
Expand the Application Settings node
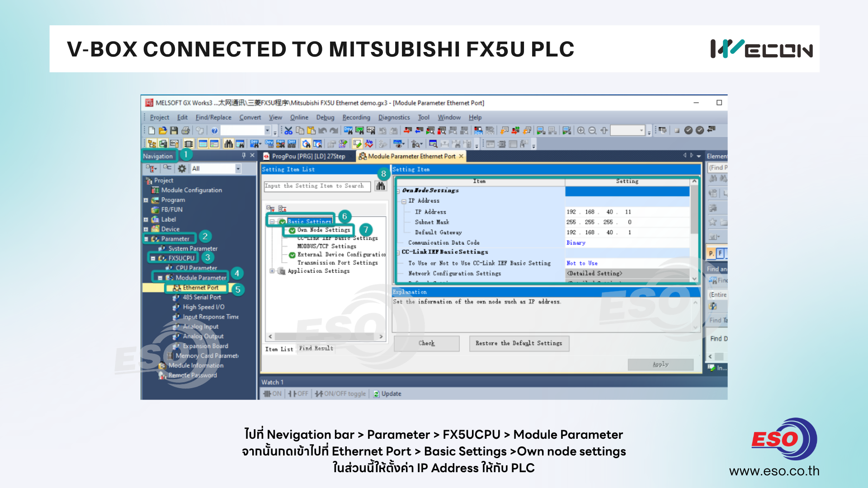272,271
